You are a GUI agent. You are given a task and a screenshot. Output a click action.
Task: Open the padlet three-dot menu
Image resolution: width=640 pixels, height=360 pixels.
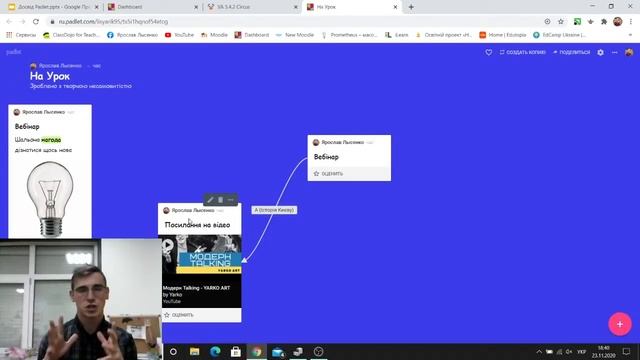(x=615, y=52)
